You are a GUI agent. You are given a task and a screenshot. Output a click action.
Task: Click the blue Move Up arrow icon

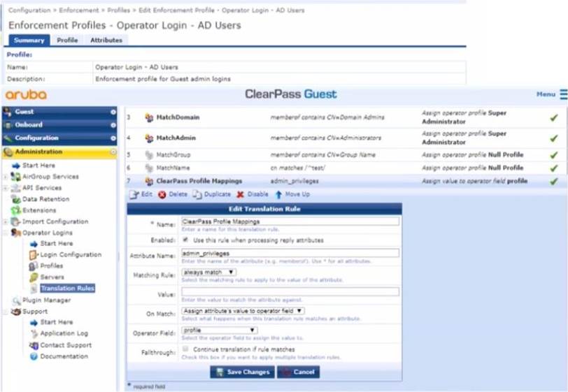point(278,195)
